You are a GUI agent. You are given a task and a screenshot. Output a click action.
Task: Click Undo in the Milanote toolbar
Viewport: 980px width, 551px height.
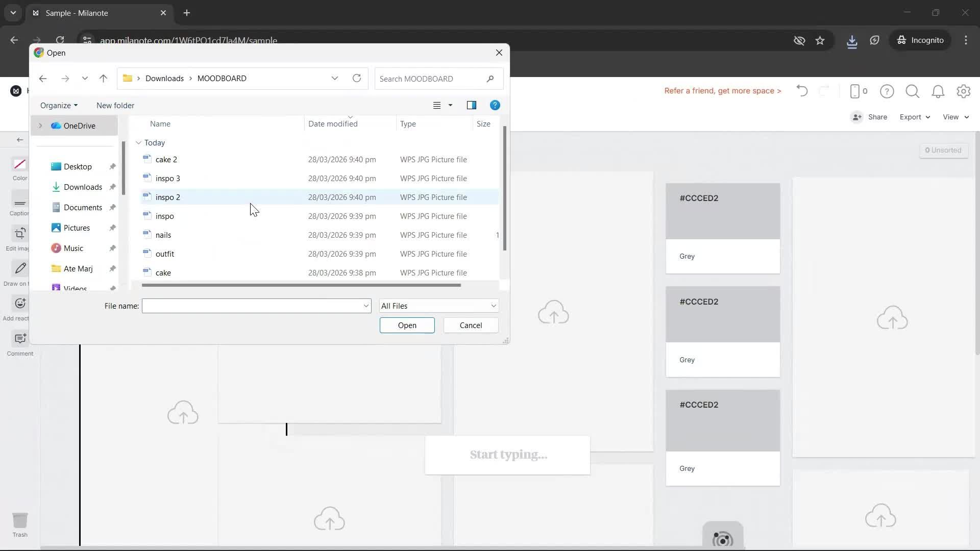coord(801,91)
